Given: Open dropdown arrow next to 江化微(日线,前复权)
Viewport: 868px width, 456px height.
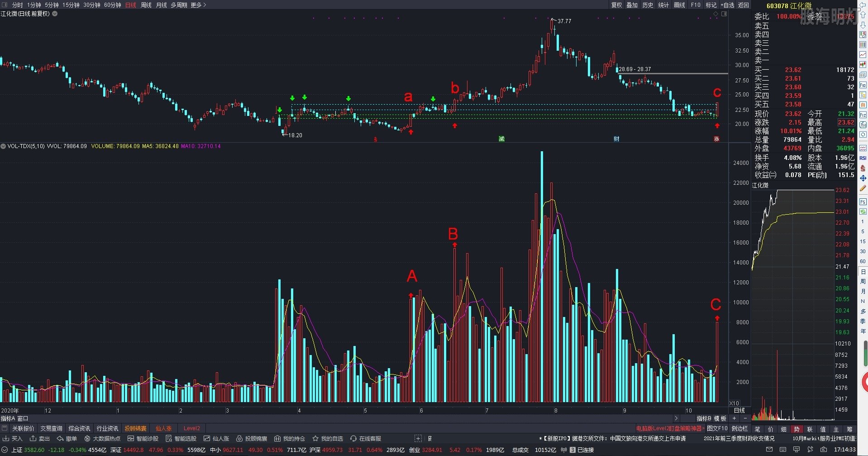Looking at the screenshot, I should coord(55,14).
